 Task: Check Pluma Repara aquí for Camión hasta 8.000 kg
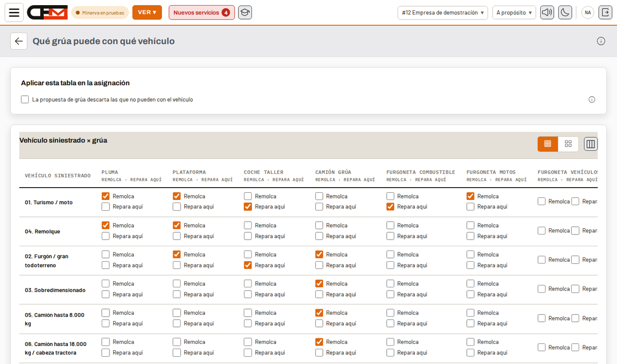coord(105,323)
